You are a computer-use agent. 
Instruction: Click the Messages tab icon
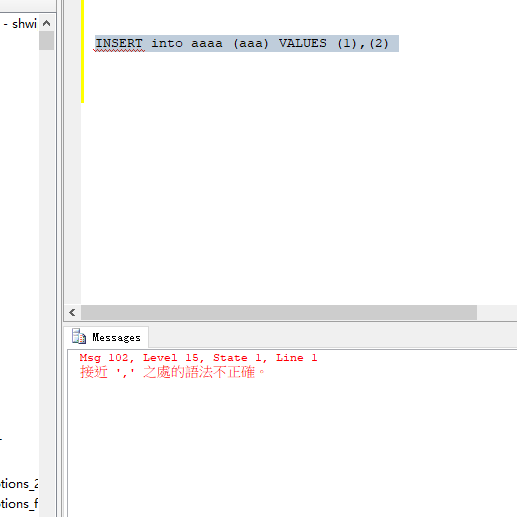tap(79, 336)
